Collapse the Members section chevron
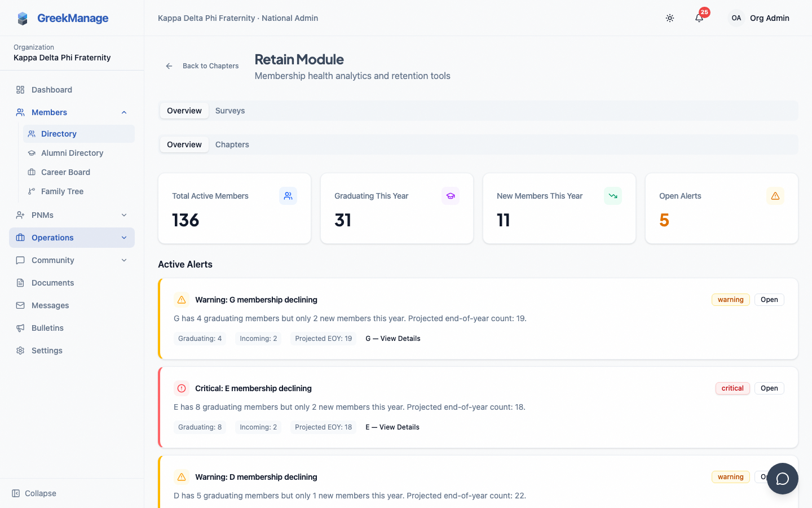 coord(124,112)
